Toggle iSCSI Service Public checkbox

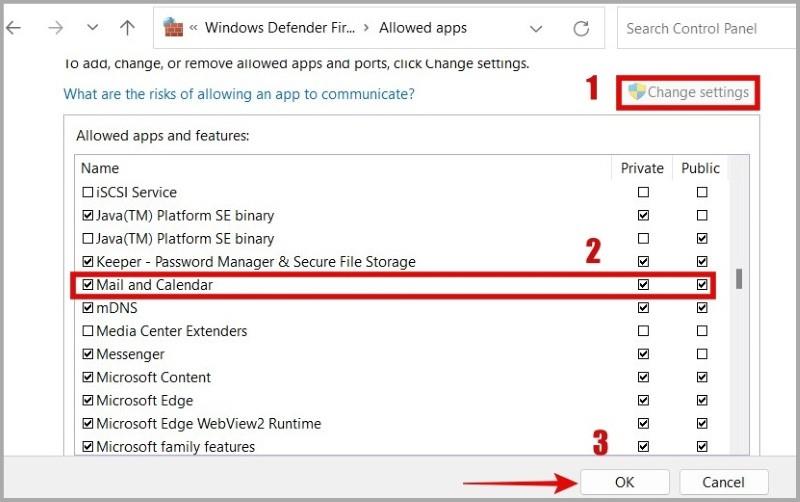click(x=702, y=192)
